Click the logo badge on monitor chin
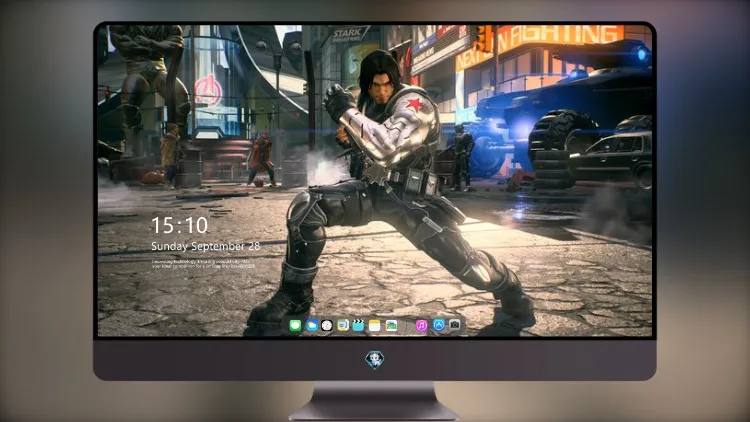 tap(375, 359)
